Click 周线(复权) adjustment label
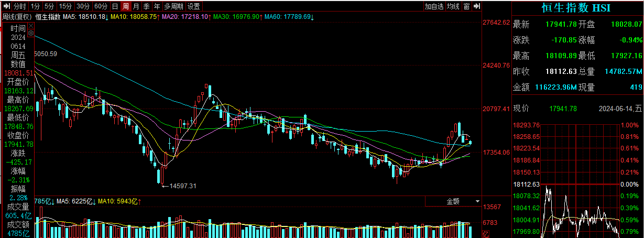This screenshot has width=644, height=238. pyautogui.click(x=17, y=17)
